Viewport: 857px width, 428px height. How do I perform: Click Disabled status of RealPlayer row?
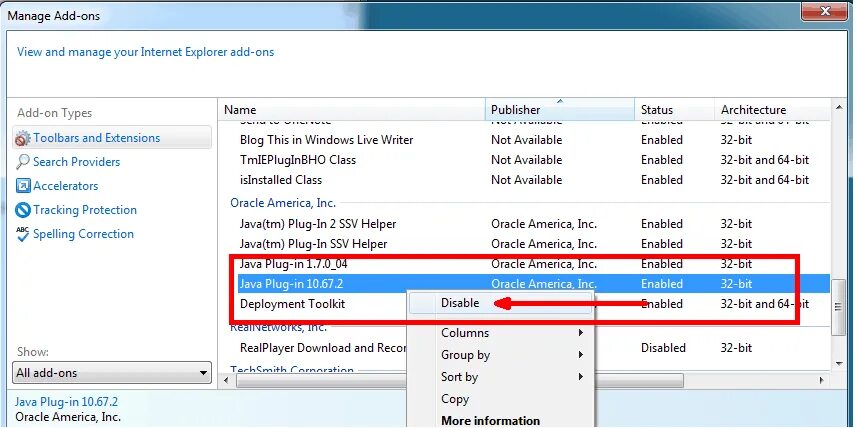(663, 348)
